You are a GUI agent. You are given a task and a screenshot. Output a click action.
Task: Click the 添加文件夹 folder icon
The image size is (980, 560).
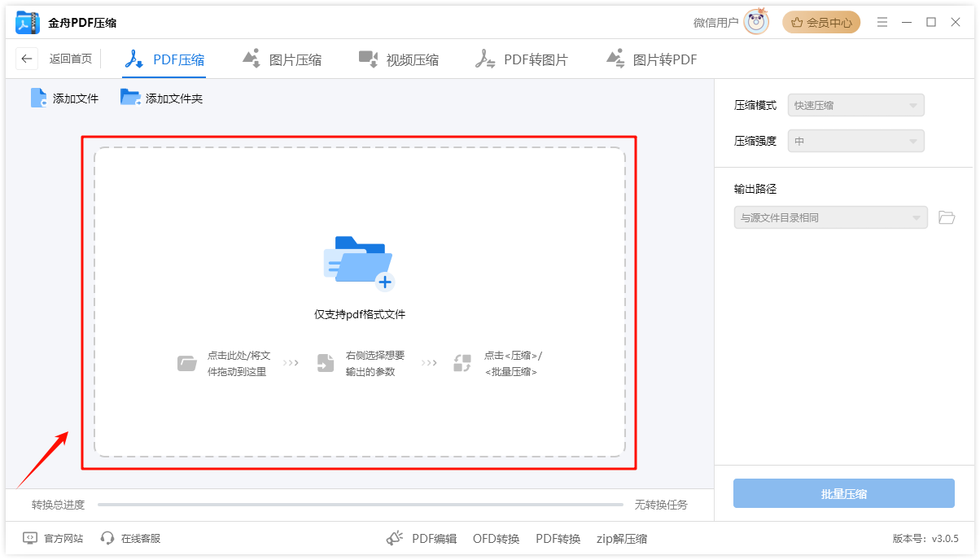pyautogui.click(x=130, y=98)
